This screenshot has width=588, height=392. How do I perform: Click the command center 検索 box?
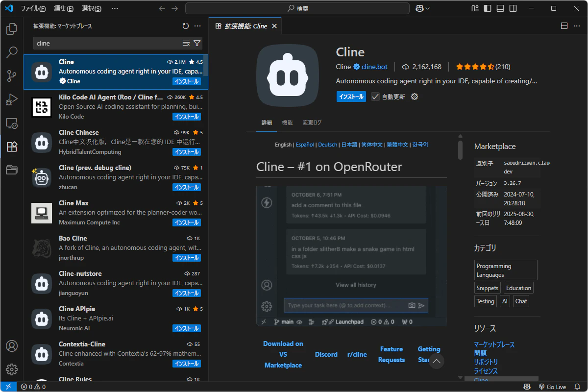[297, 8]
